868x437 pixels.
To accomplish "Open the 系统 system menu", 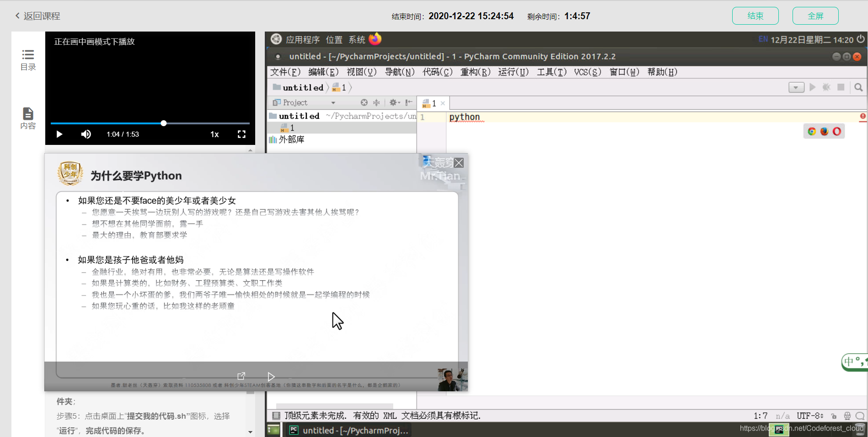I will (357, 40).
